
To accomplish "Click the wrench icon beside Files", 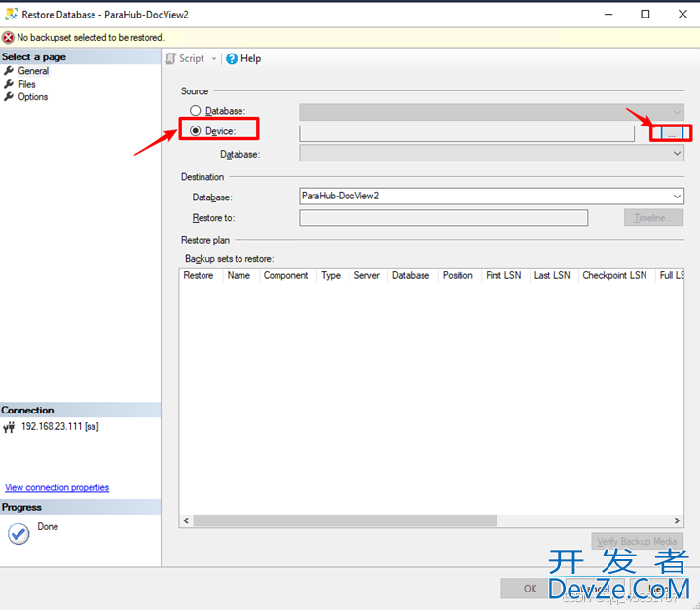I will tap(9, 84).
